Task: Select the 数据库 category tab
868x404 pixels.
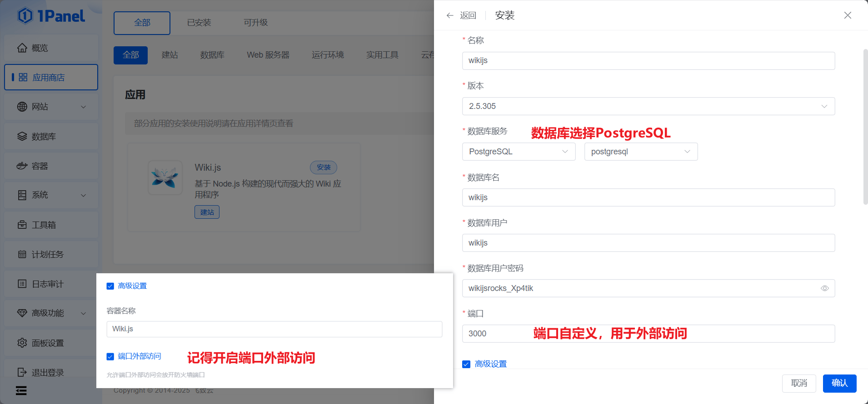Action: [212, 55]
